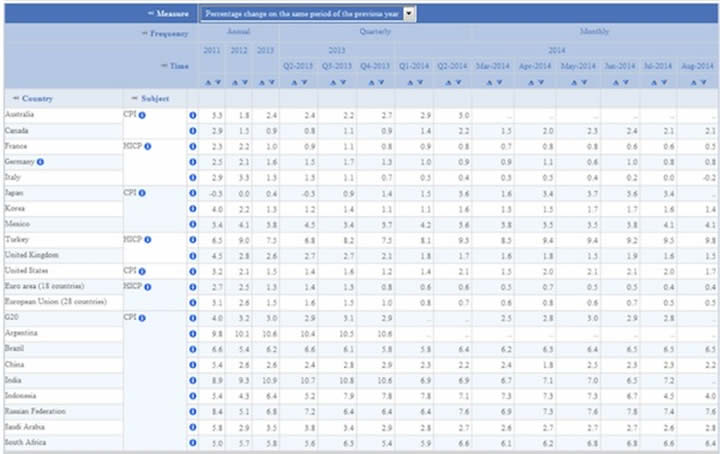Sort the Q2-2014 column ascending
720x454 pixels.
click(x=449, y=83)
